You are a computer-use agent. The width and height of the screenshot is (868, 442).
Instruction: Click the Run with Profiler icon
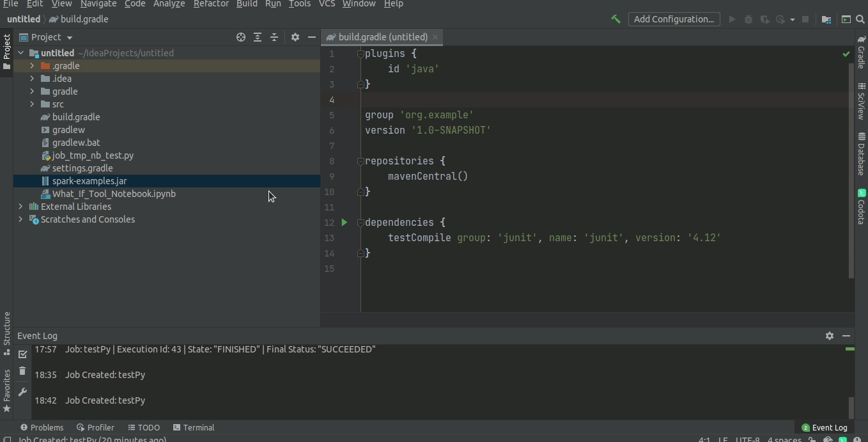click(780, 19)
